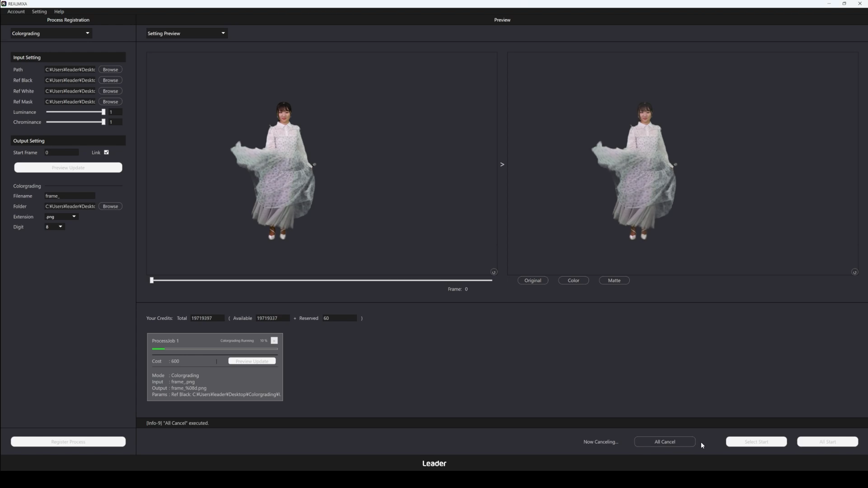868x488 pixels.
Task: Click the output Folder path field
Action: [70, 206]
